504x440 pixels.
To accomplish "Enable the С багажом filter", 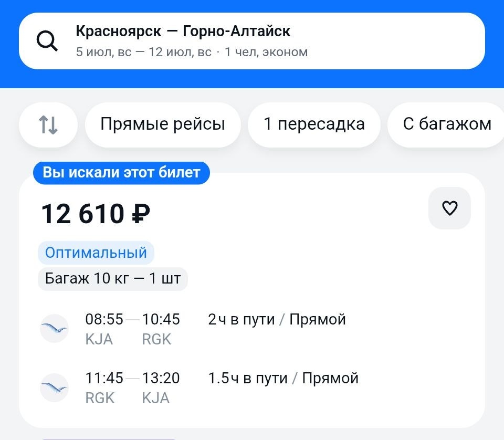I will [x=447, y=125].
